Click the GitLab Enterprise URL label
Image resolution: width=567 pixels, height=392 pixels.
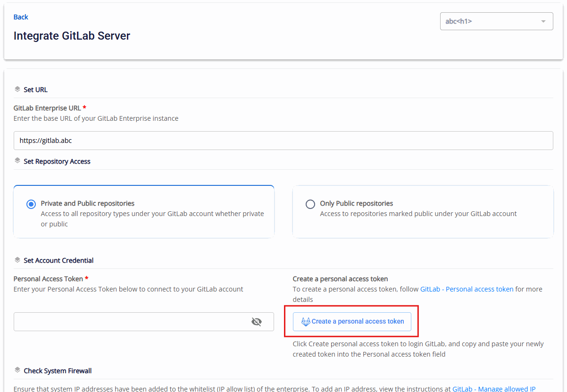(47, 108)
